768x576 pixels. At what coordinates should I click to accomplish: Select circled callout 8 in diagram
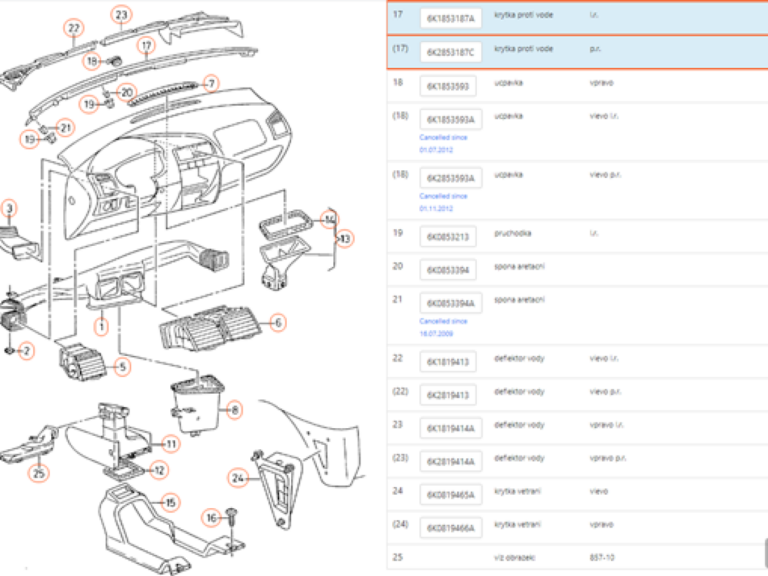pos(235,409)
